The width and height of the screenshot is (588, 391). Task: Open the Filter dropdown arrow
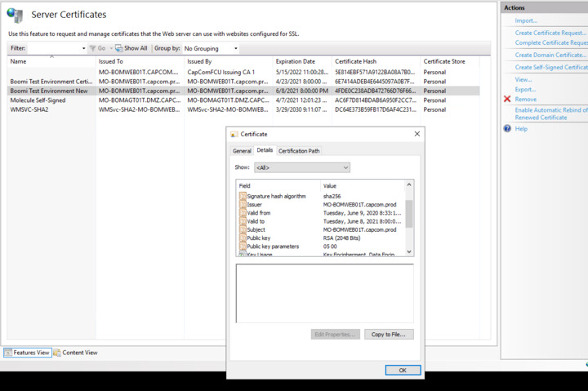click(83, 49)
